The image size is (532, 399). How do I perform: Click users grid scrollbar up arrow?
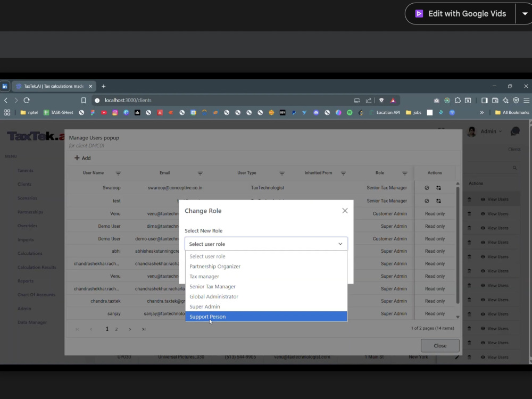click(x=458, y=183)
